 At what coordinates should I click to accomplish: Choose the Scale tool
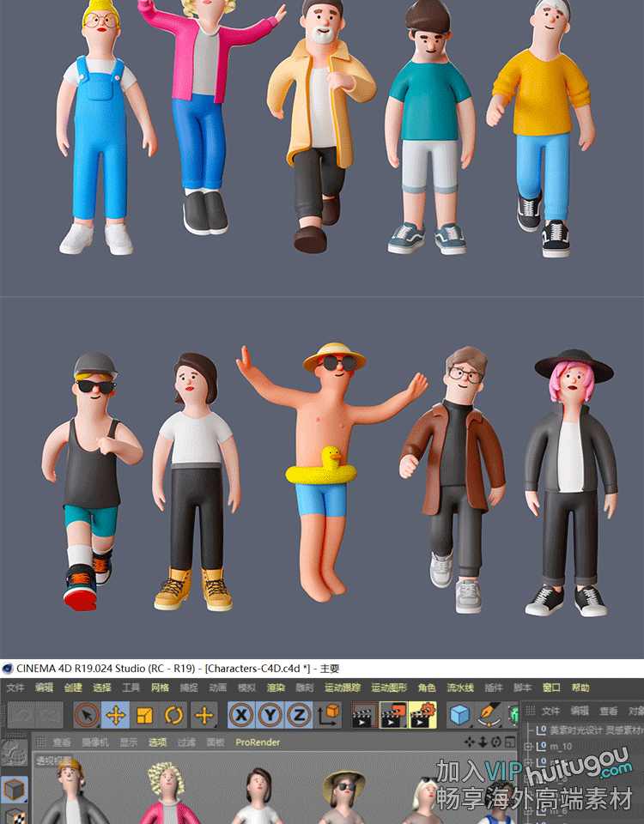click(144, 715)
